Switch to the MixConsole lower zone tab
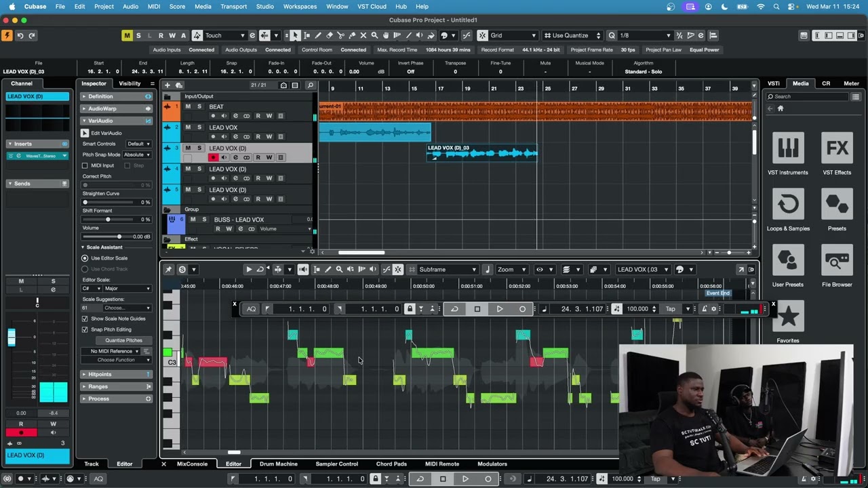 click(x=192, y=464)
